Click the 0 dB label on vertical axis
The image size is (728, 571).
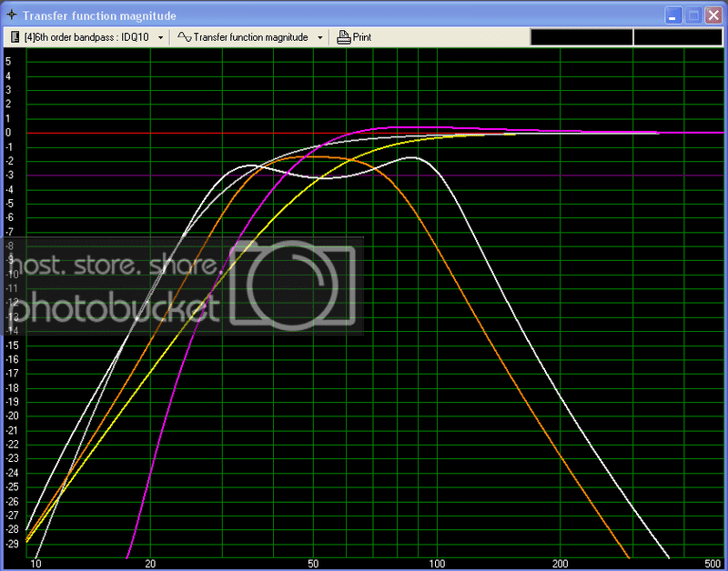point(8,133)
